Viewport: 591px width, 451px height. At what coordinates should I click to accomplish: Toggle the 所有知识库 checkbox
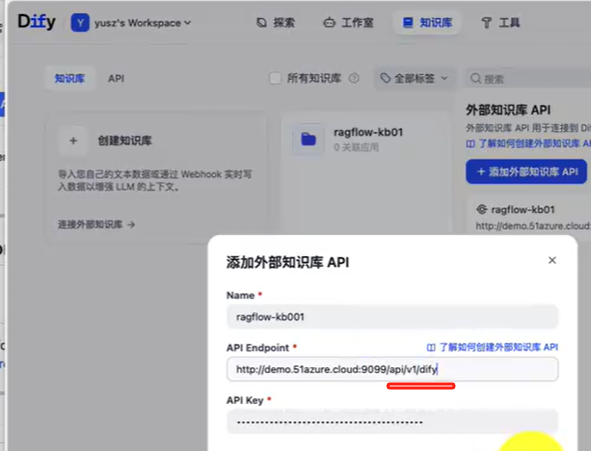275,78
